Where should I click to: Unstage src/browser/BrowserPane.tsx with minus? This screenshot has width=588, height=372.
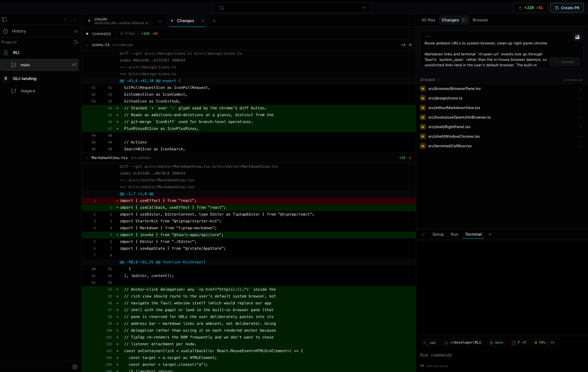(580, 89)
